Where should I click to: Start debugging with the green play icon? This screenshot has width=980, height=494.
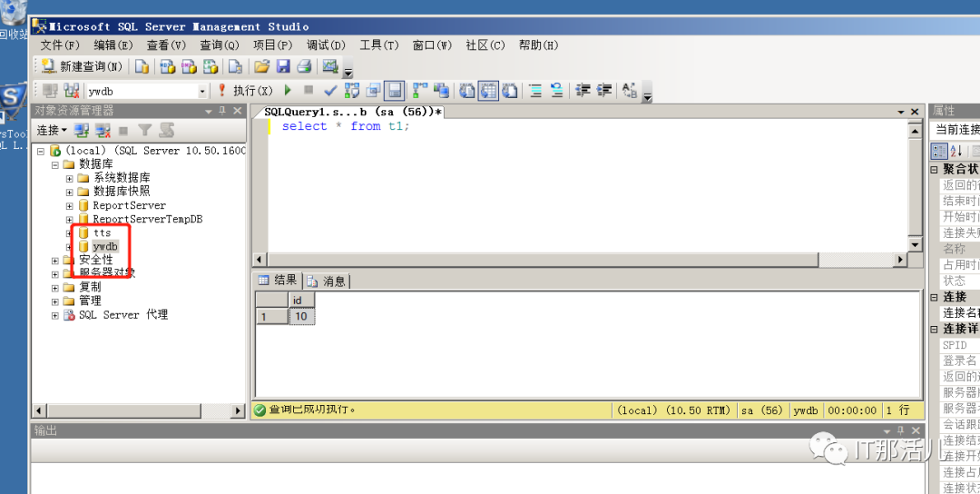click(288, 91)
